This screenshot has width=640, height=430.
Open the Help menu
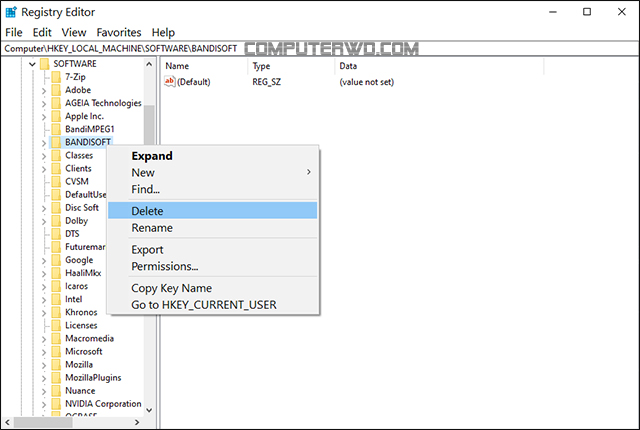point(163,32)
